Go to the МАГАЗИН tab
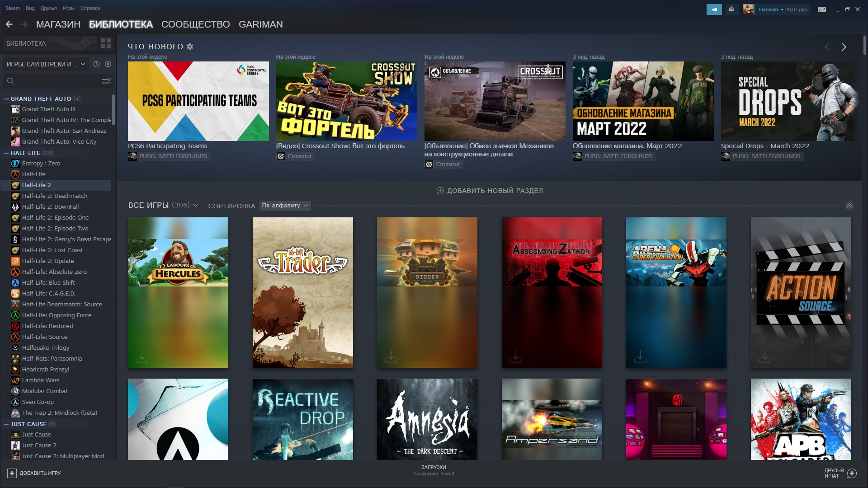This screenshot has height=488, width=868. (x=58, y=24)
